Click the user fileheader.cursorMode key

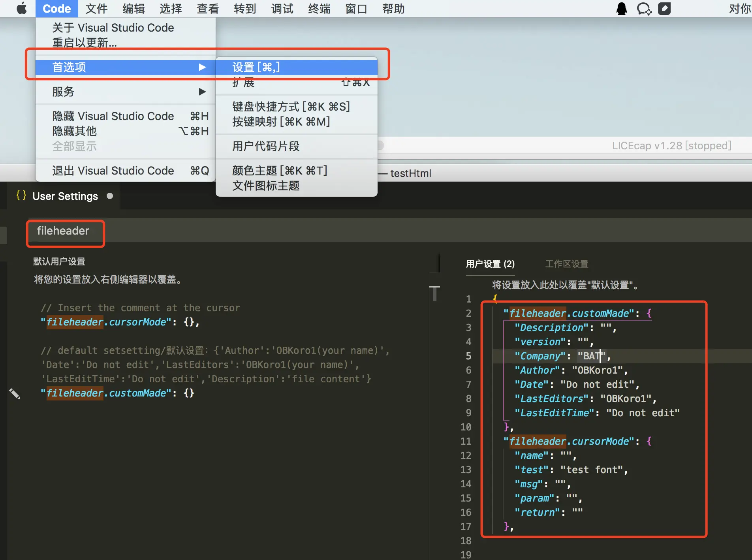[x=569, y=442]
